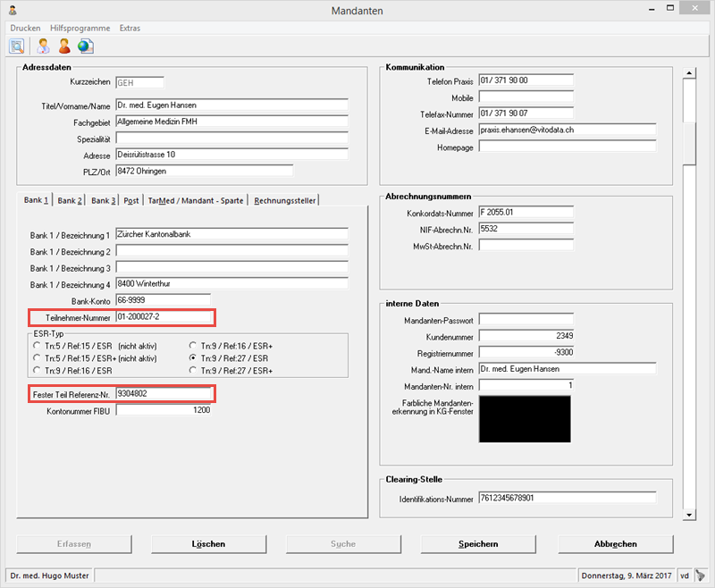Select Tn:5 / Ref:15 / ESR+ (nicht aktiv) radio

[x=37, y=357]
